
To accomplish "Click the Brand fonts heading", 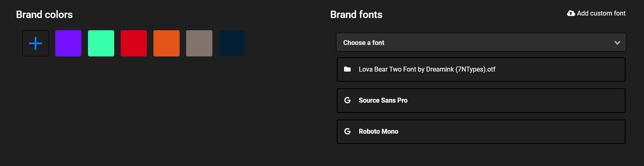I will click(356, 15).
